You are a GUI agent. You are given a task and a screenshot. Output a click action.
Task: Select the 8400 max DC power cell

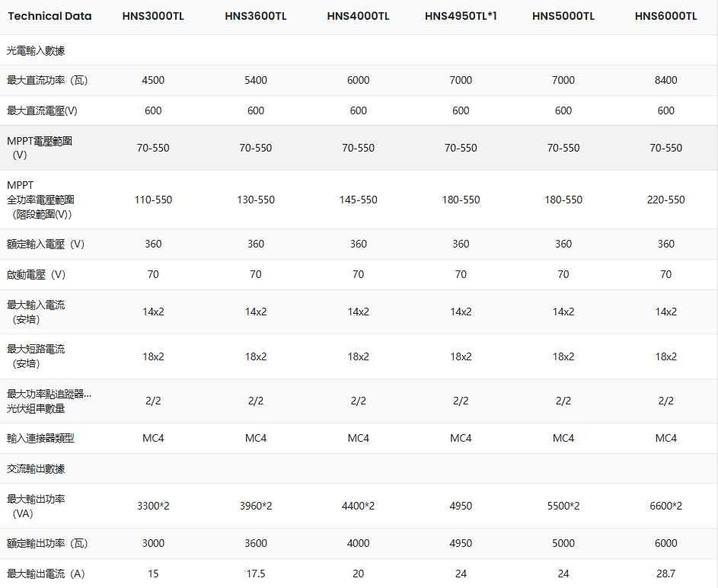click(x=665, y=80)
